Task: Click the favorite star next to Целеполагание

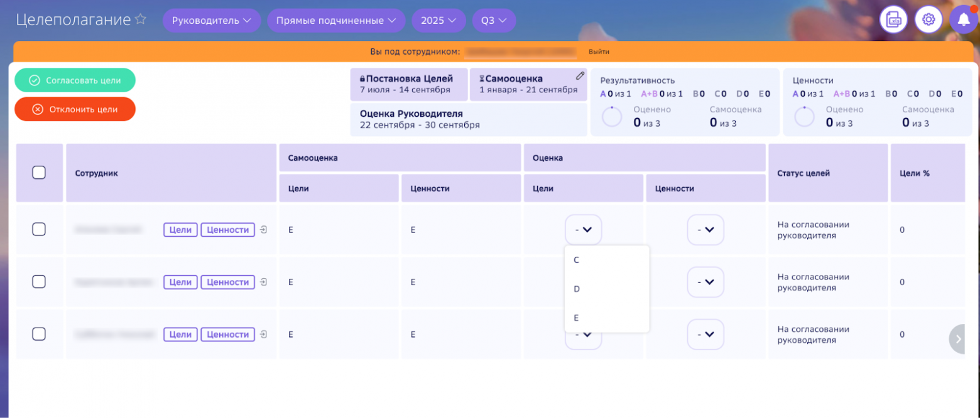Action: point(141,19)
